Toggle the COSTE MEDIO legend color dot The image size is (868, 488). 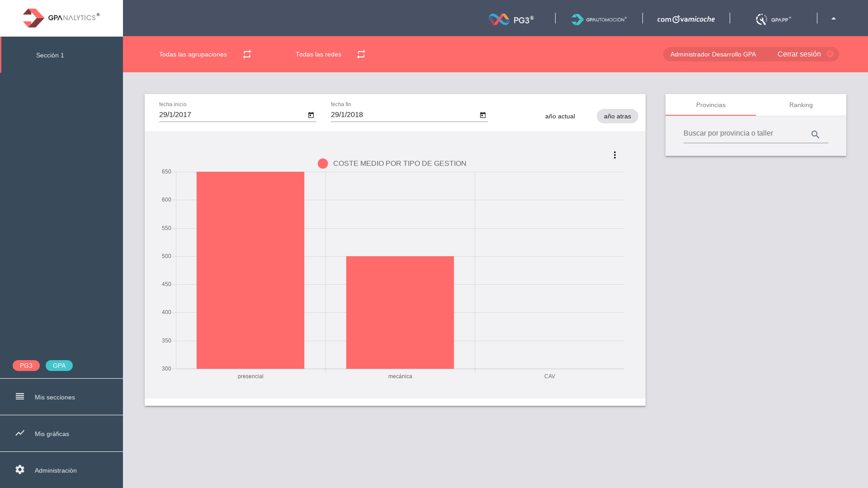(323, 164)
